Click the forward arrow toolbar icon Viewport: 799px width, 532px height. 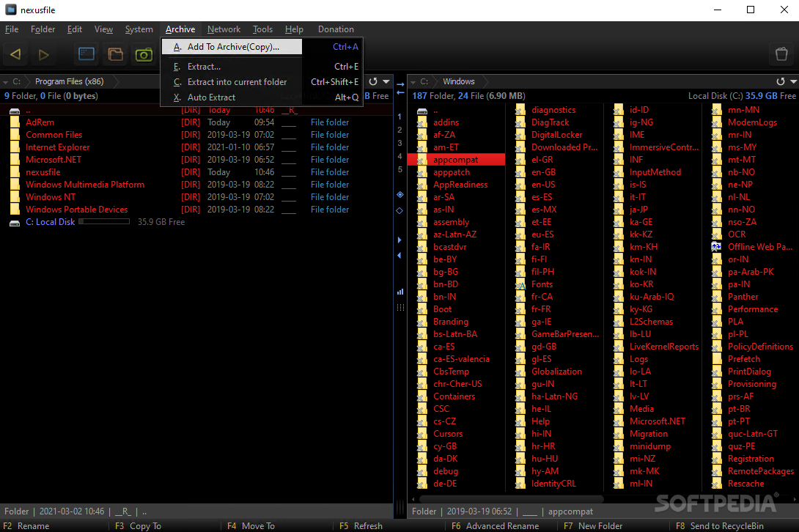pyautogui.click(x=44, y=54)
